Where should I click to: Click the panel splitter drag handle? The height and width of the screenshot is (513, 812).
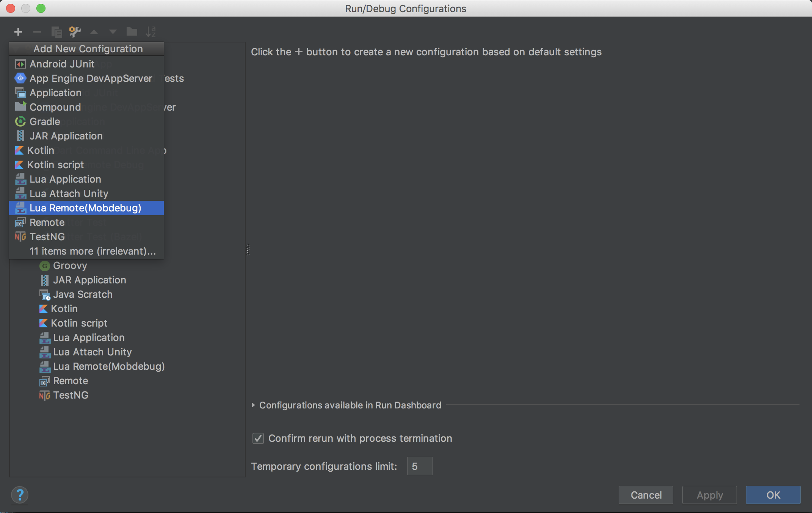point(248,250)
